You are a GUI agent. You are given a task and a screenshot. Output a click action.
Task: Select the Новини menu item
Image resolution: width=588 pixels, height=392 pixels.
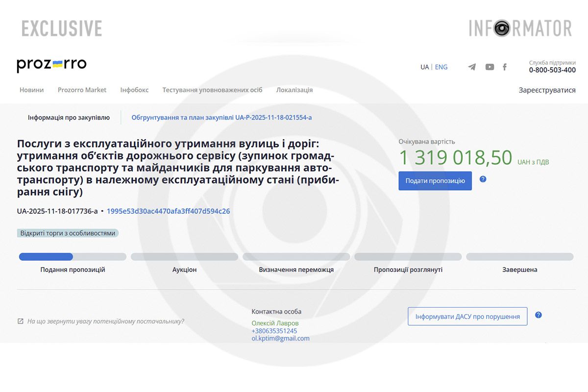[x=31, y=90]
